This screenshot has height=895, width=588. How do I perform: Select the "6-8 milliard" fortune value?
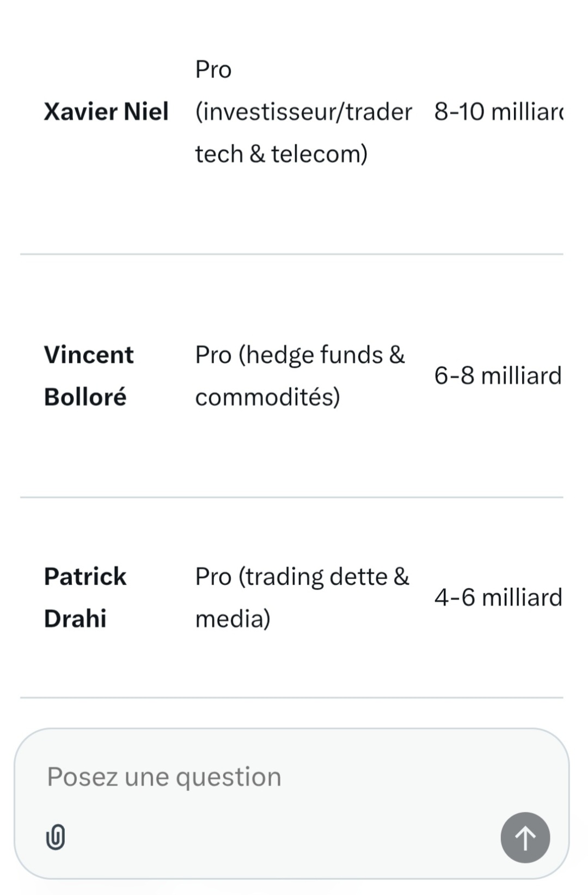[x=498, y=376]
